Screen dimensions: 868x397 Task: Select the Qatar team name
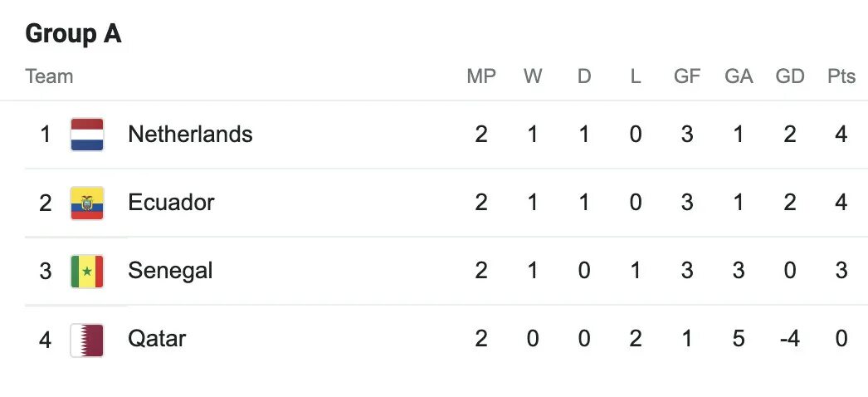(x=157, y=338)
